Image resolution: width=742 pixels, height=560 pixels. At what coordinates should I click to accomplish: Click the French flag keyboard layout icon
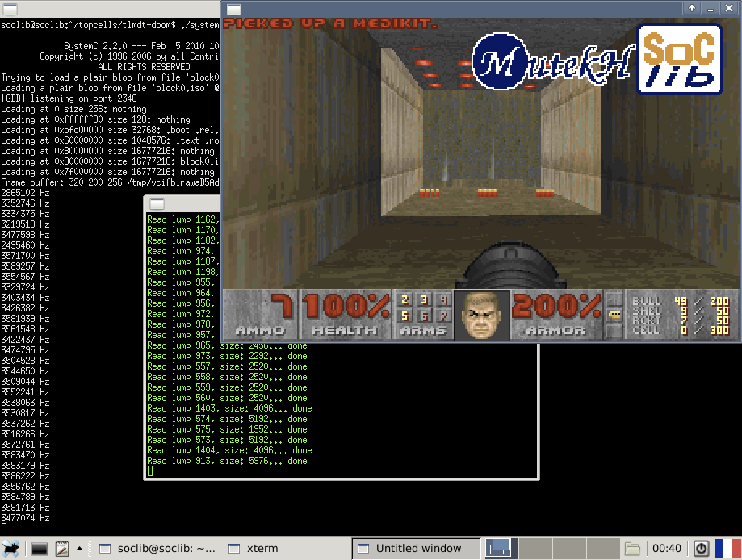pos(727,549)
